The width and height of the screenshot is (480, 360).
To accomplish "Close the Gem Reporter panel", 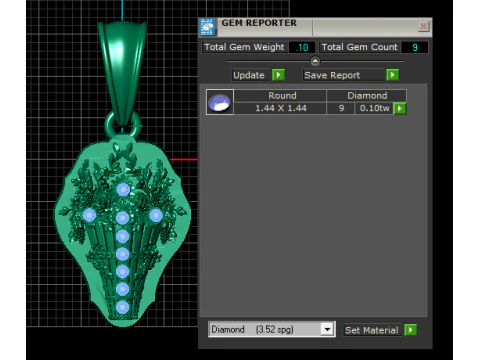I will [423, 26].
